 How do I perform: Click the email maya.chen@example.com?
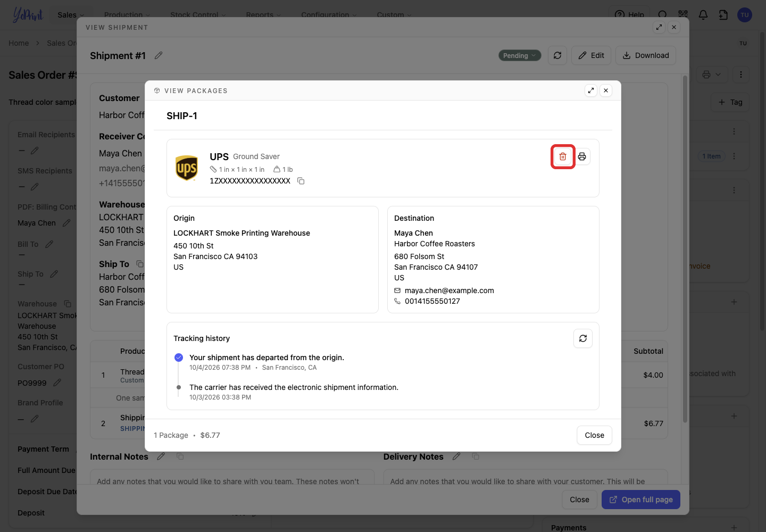click(x=449, y=290)
